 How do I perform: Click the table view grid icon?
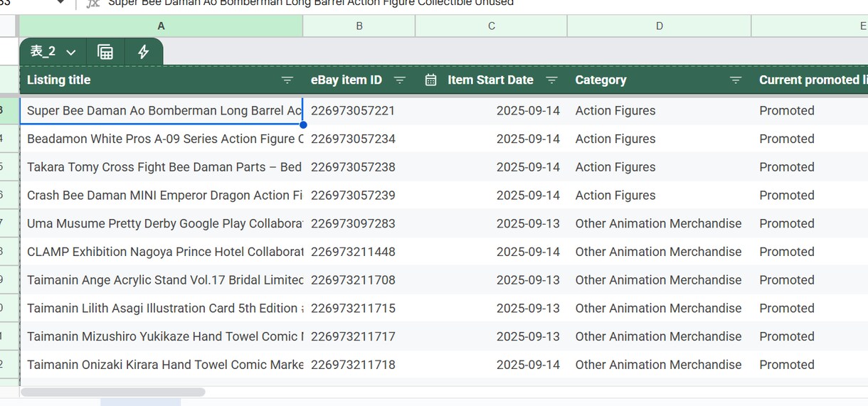coord(105,52)
